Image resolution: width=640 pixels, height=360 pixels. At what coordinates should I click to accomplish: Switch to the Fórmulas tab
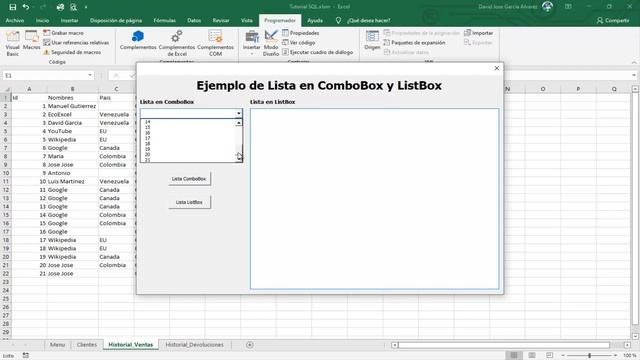pyautogui.click(x=164, y=20)
